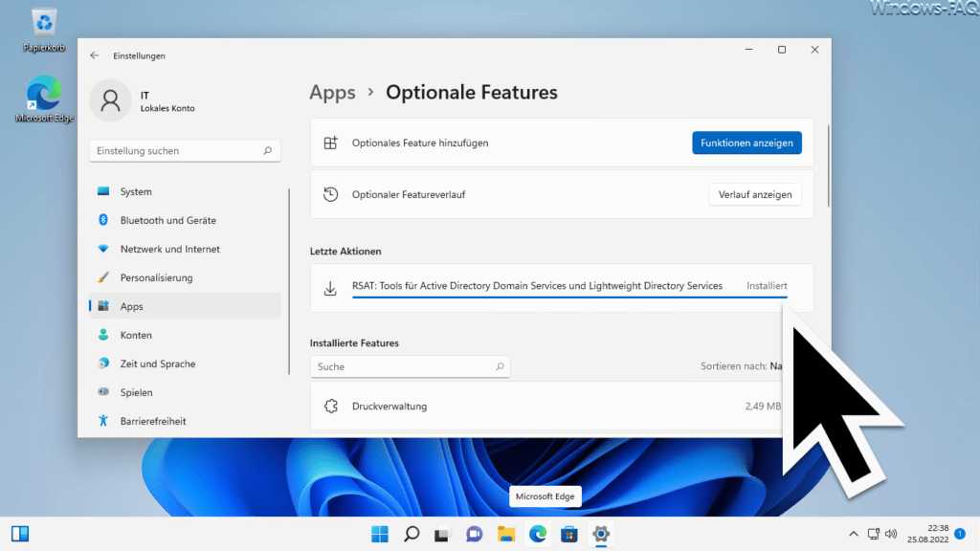Click the back arrow in Einstellungen
This screenshot has height=551, width=980.
[x=95, y=55]
